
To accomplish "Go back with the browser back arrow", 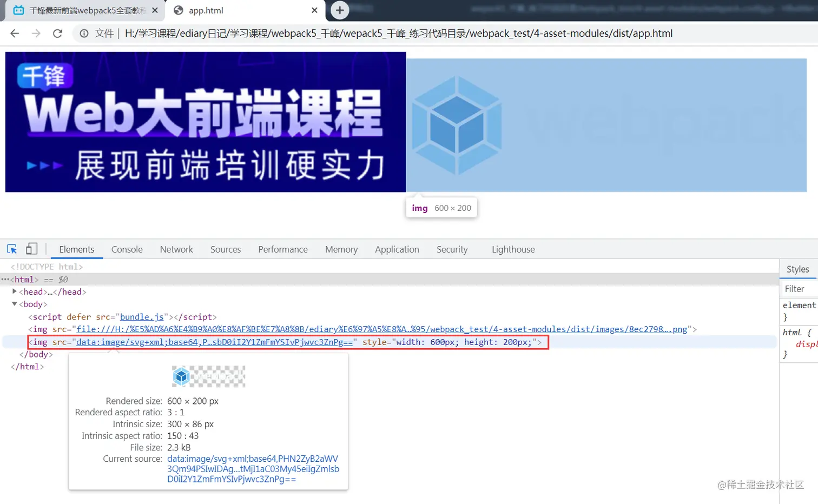I will pyautogui.click(x=15, y=34).
